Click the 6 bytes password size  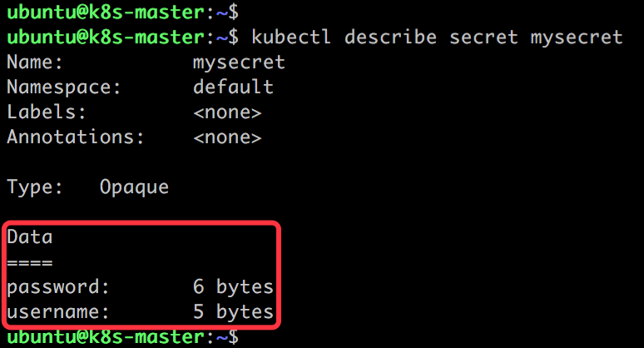233,287
